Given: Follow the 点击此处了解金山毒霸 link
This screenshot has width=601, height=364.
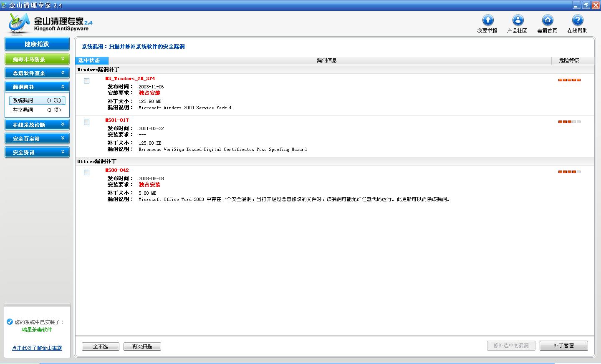Looking at the screenshot, I should coord(37,348).
